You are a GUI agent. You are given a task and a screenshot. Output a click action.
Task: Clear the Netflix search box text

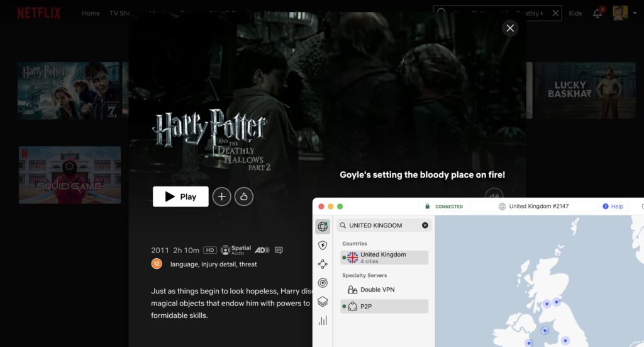tap(555, 13)
